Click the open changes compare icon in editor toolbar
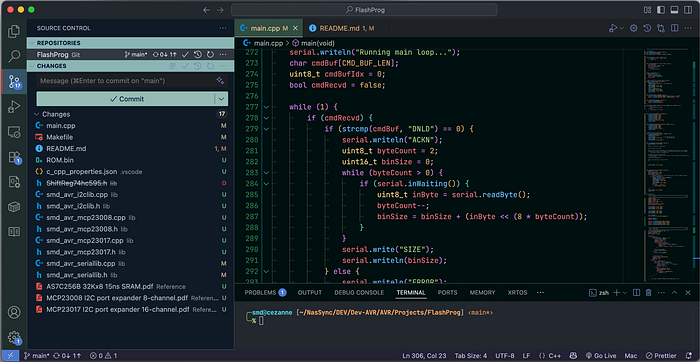Image resolution: width=700 pixels, height=362 pixels. click(661, 28)
